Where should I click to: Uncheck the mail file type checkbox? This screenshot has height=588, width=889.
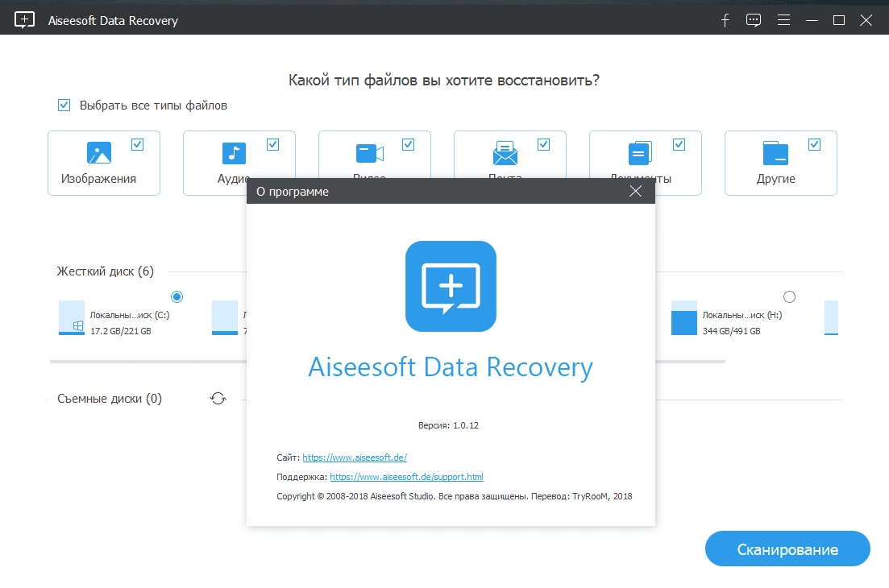pyautogui.click(x=544, y=144)
